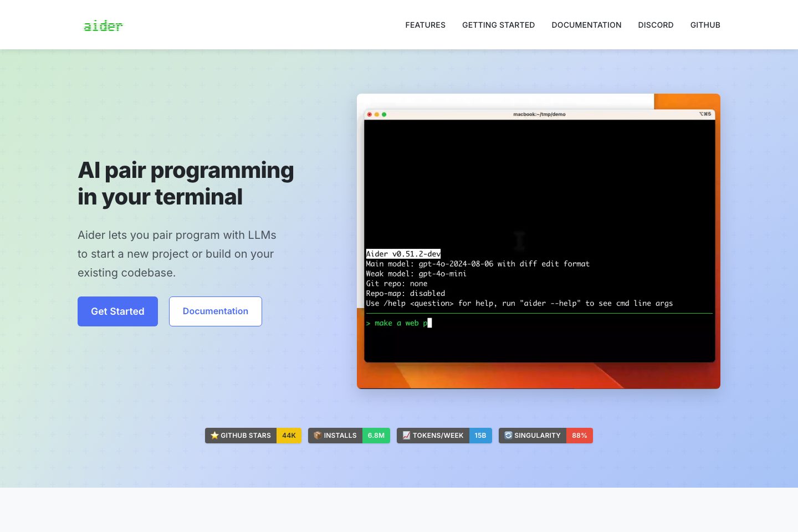798x532 pixels.
Task: Click the star icon on GitHub Stars badge
Action: 214,436
